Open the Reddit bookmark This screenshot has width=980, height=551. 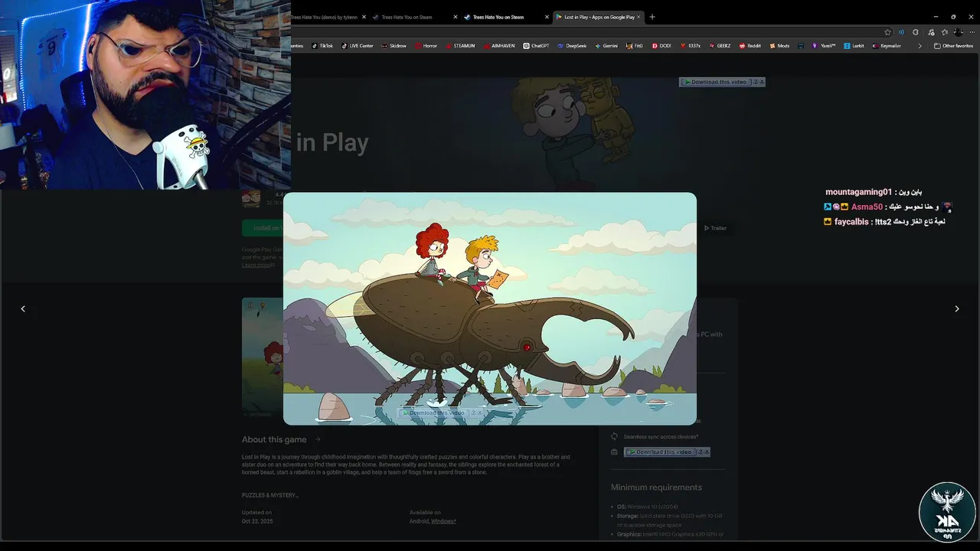tap(750, 46)
